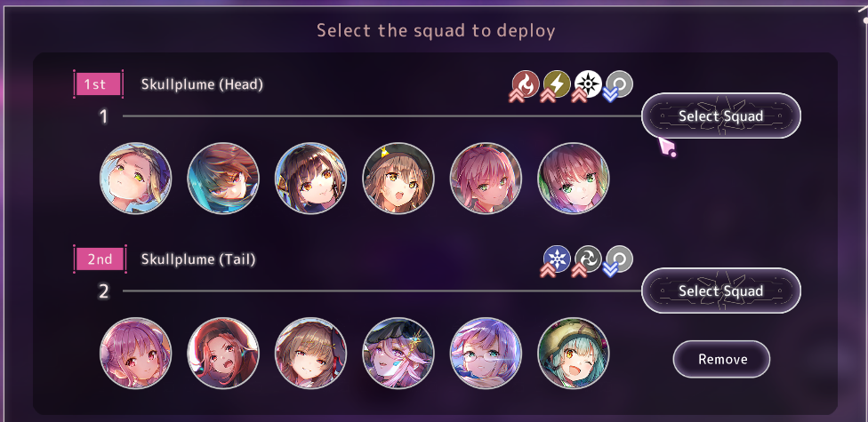
Task: Select the brown-haired character with black hat
Action: tap(398, 178)
